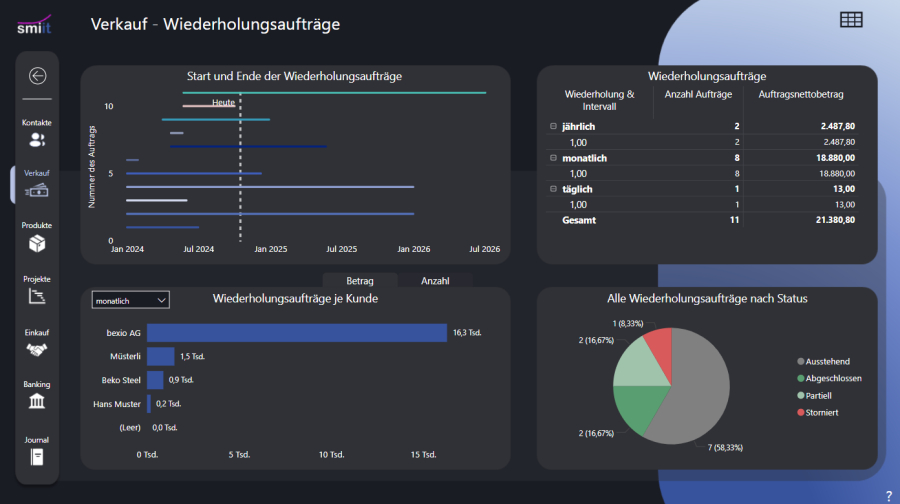Click the back arrow icon in sidebar
Viewport: 900px width, 504px height.
[x=37, y=75]
